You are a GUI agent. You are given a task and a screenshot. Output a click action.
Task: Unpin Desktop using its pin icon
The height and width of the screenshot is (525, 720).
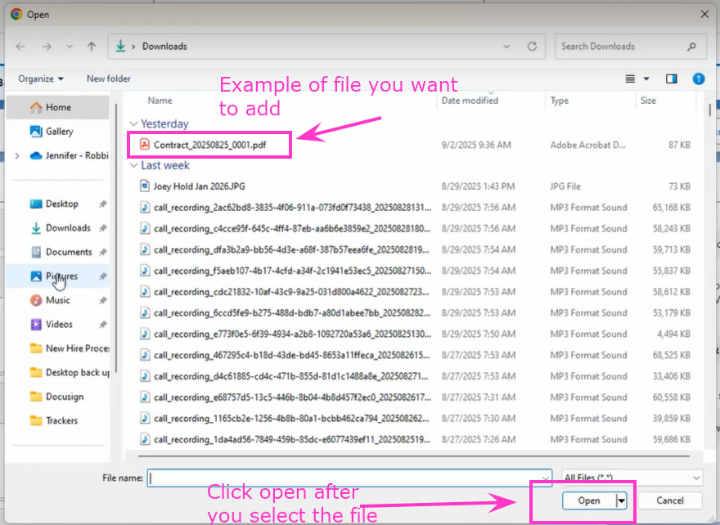coord(103,204)
